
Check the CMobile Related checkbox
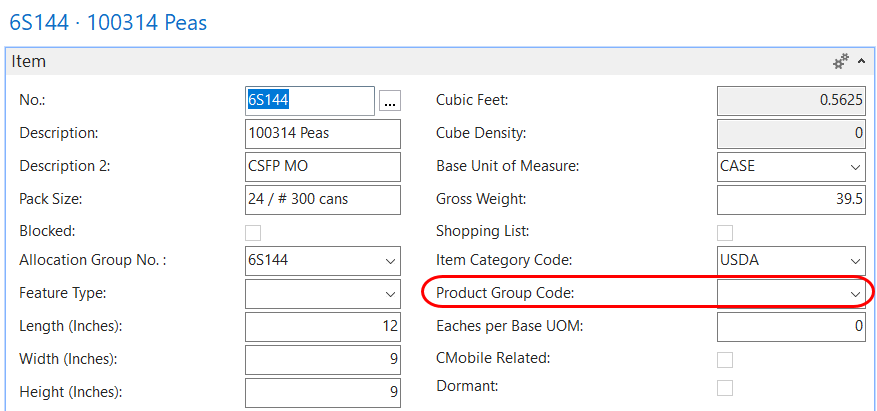coord(725,359)
